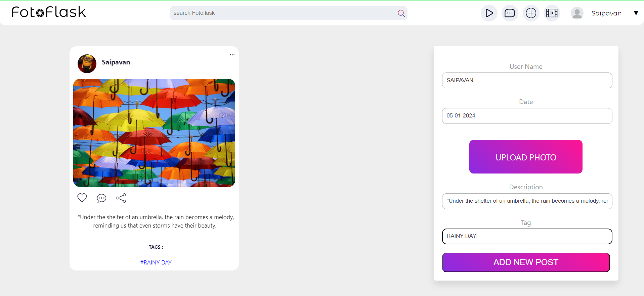The width and height of the screenshot is (644, 296).
Task: Click the plus add post icon
Action: pos(531,13)
